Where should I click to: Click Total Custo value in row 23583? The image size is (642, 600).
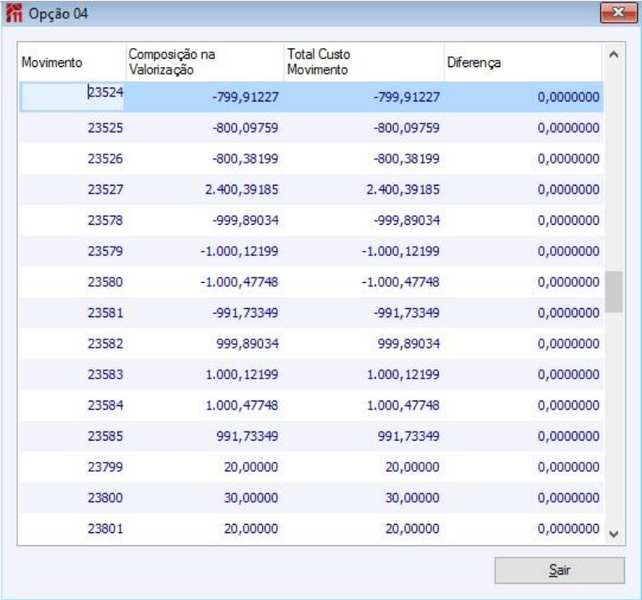click(403, 374)
